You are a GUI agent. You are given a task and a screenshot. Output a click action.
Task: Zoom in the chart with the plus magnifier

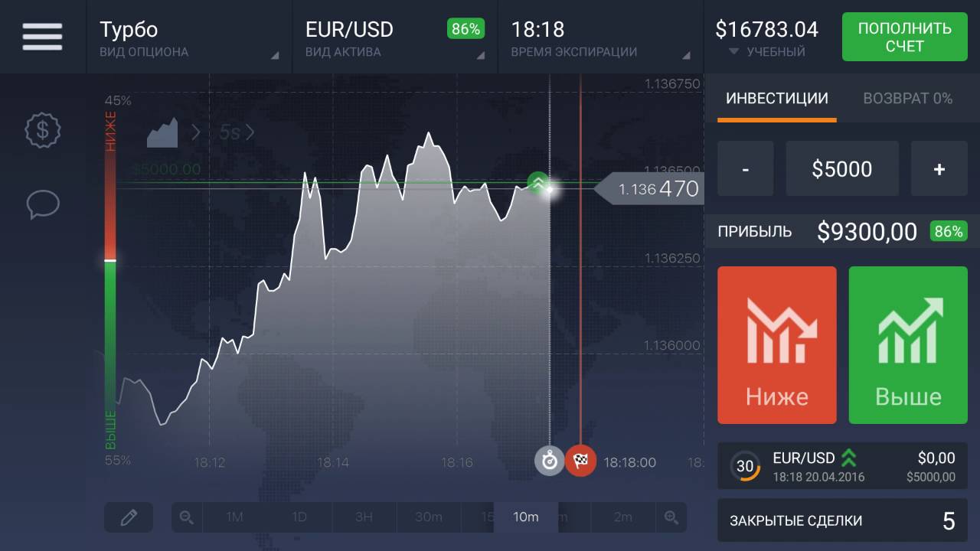click(671, 517)
